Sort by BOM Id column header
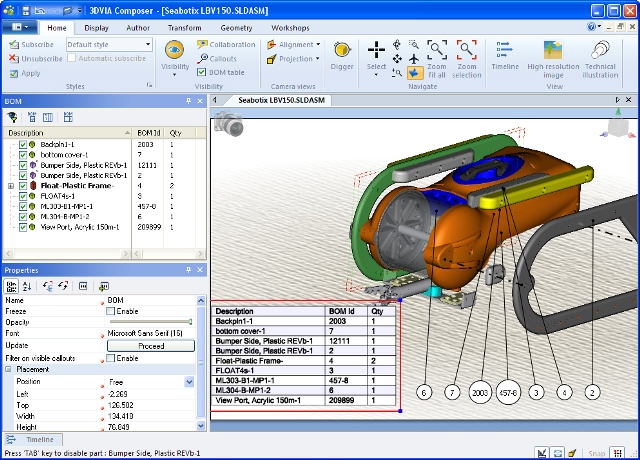640x460 pixels. coord(149,133)
